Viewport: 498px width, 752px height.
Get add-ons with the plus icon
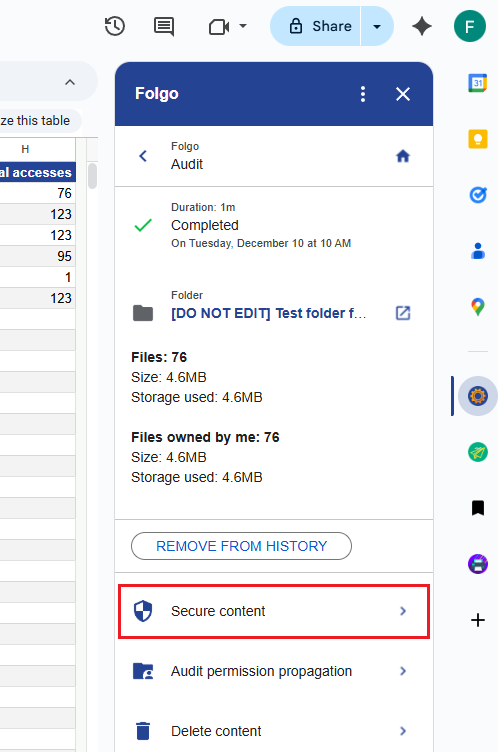tap(478, 620)
